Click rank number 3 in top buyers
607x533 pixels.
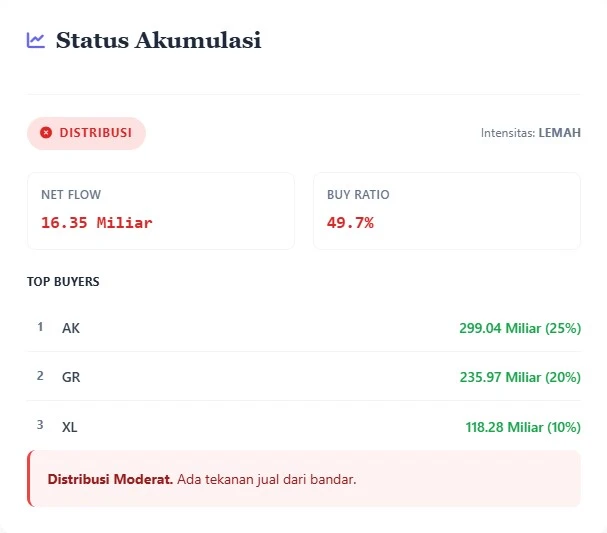click(x=40, y=425)
